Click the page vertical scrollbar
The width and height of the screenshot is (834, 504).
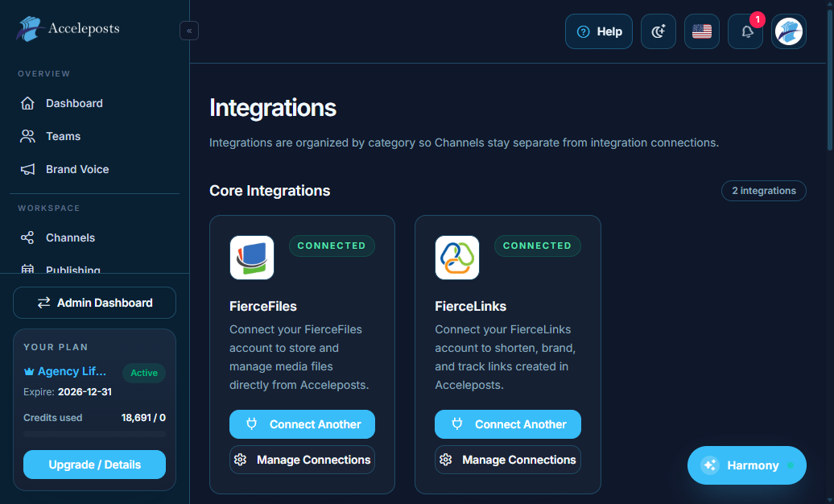[x=830, y=80]
